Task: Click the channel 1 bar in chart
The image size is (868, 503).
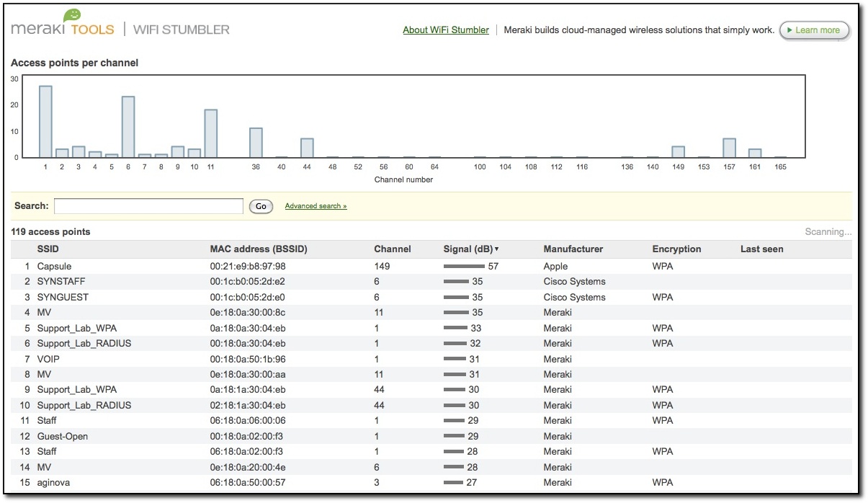Action: [45, 121]
